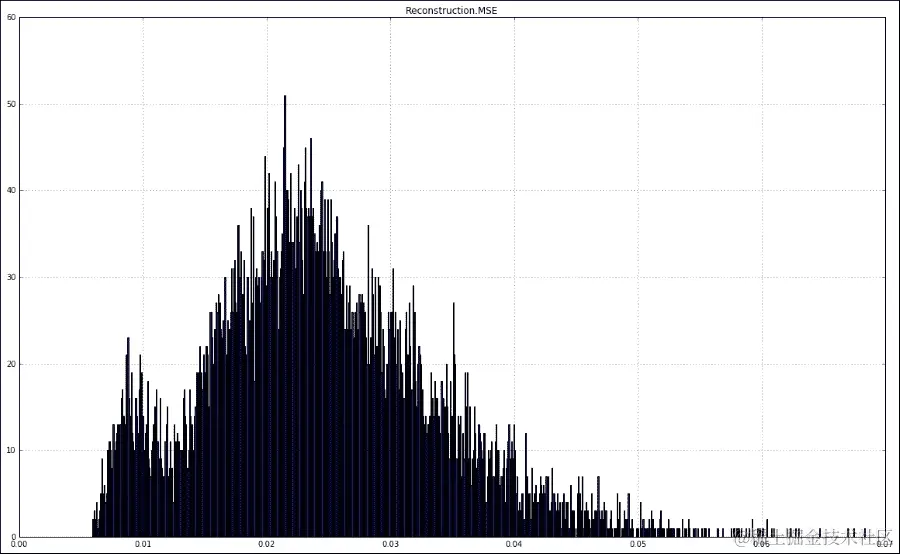The image size is (900, 554).
Task: Click the x-axis tick label 0.03
Action: (390, 544)
